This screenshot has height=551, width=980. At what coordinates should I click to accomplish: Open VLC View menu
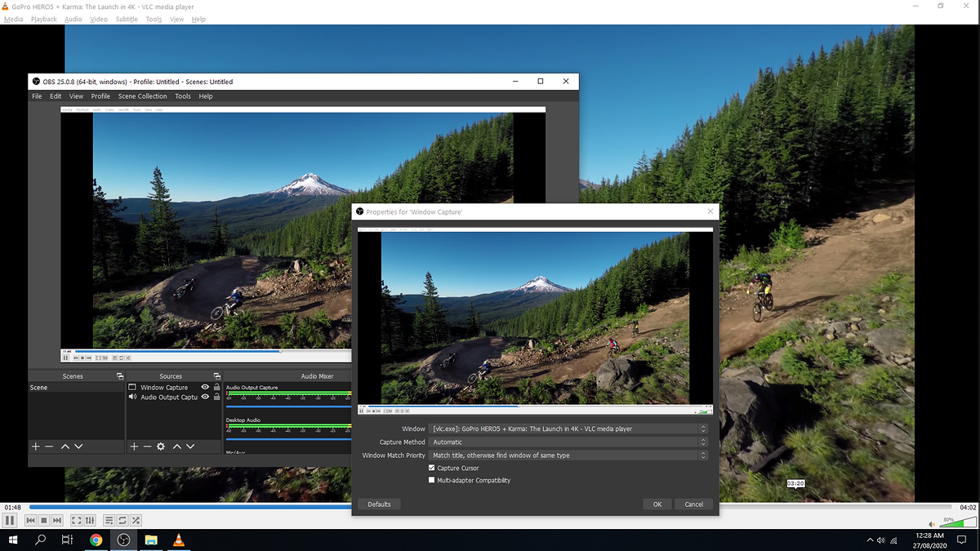click(x=176, y=19)
